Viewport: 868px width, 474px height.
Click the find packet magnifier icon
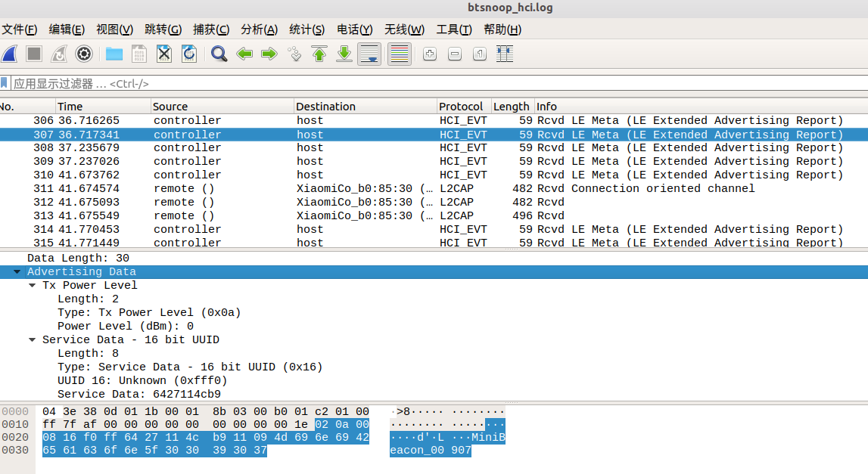(x=219, y=54)
